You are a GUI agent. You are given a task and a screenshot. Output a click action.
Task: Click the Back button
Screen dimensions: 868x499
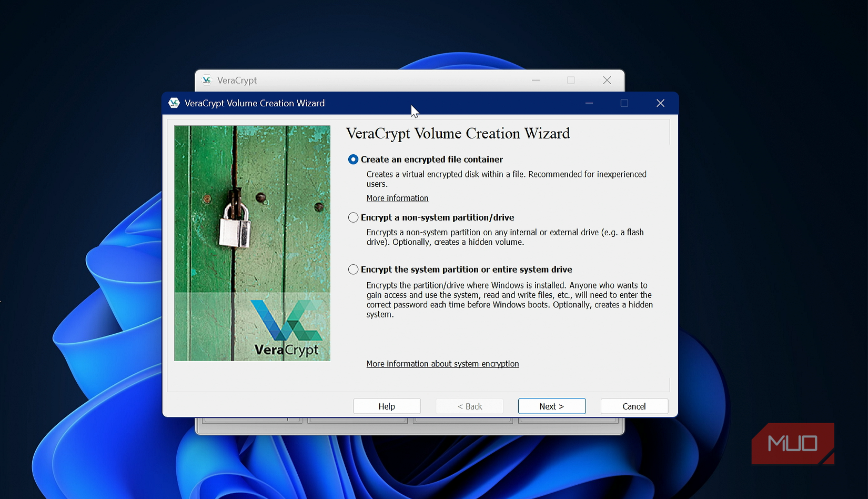point(469,406)
